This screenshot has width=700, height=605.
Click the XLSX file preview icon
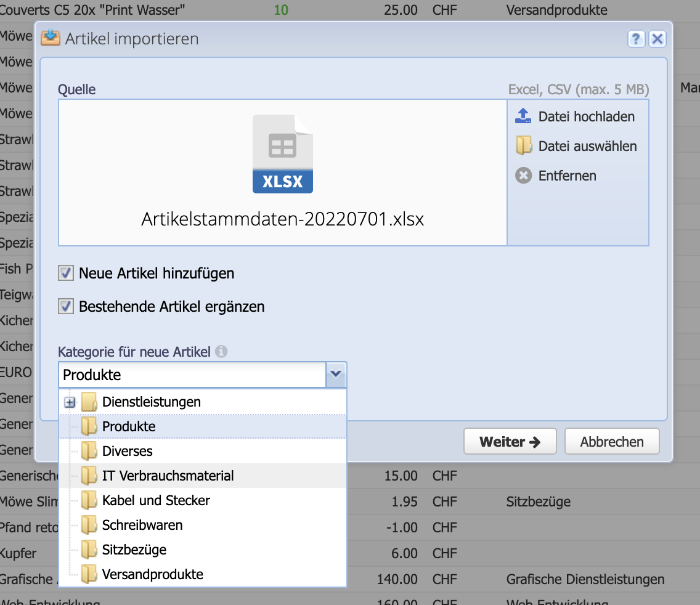point(282,153)
